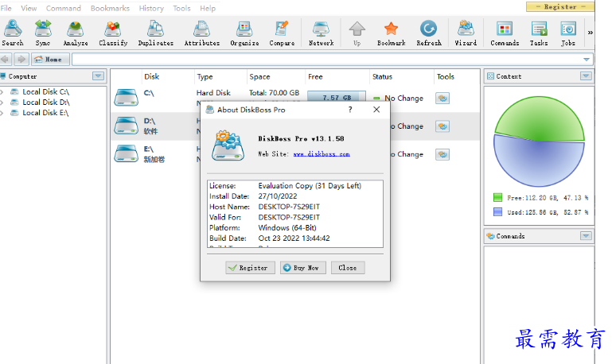Open the View menu
The height and width of the screenshot is (364, 612).
[x=29, y=8]
